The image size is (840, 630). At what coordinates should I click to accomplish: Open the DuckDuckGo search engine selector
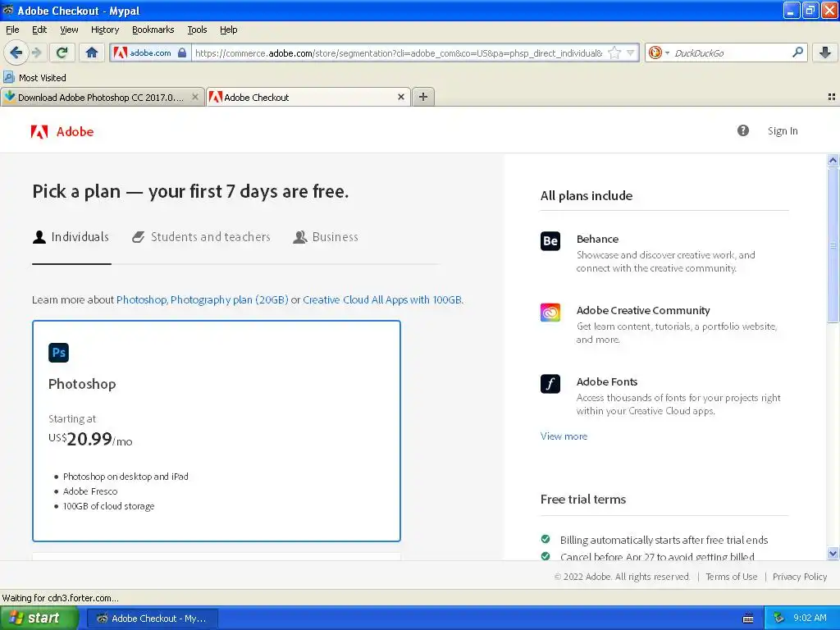click(659, 52)
